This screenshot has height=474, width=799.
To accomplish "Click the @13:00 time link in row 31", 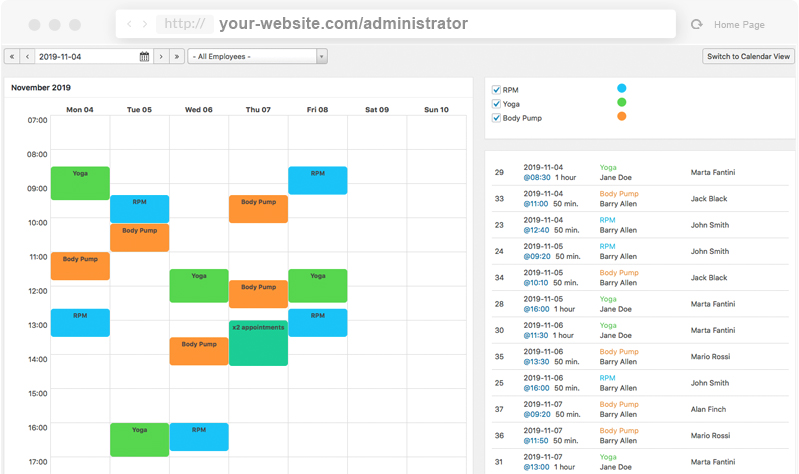I will (x=537, y=467).
